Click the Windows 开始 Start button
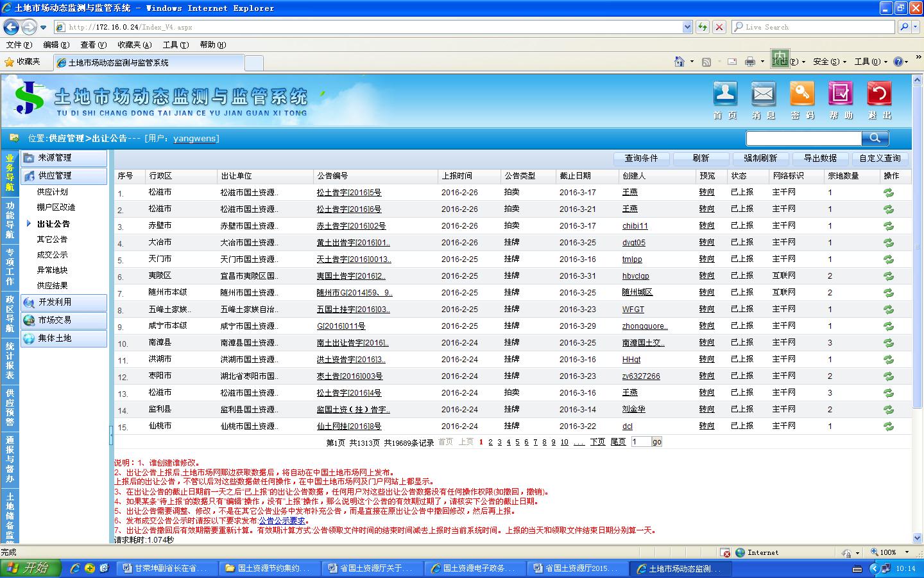This screenshot has width=924, height=578. coord(30,568)
